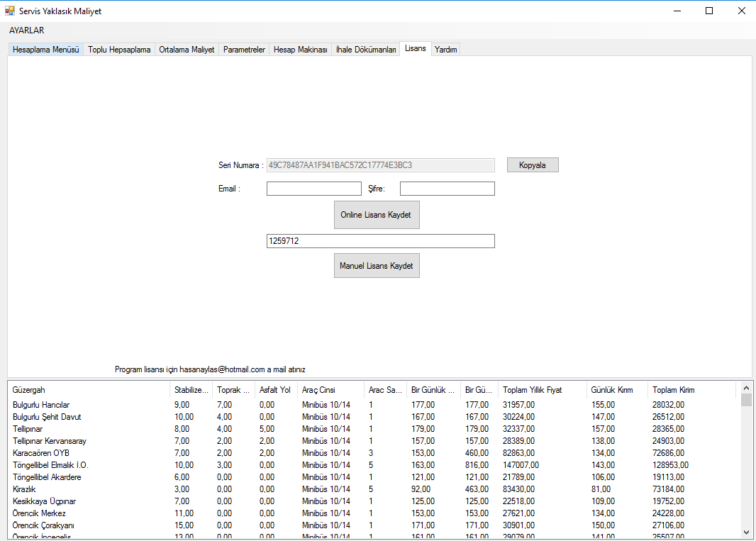Click the Toprak ... column header
Image resolution: width=756 pixels, height=541 pixels.
(233, 390)
